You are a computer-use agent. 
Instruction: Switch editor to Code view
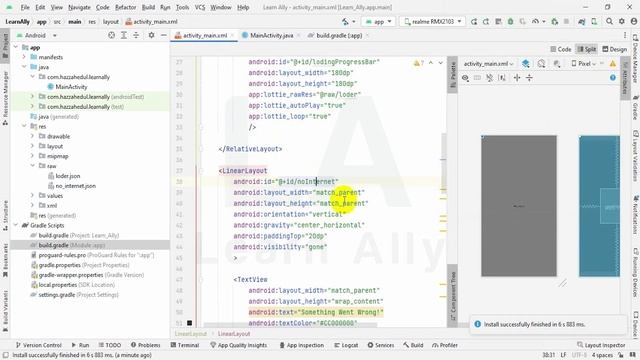560,49
